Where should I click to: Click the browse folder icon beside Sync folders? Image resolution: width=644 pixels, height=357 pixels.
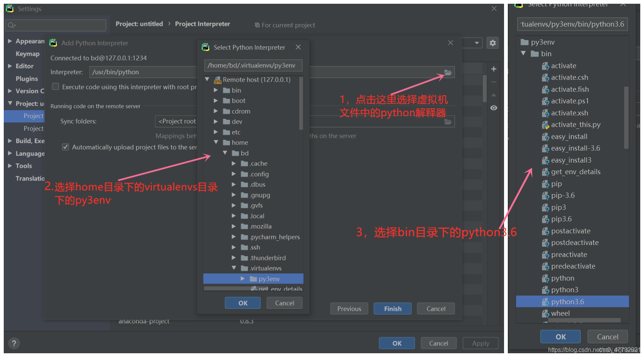pos(448,122)
